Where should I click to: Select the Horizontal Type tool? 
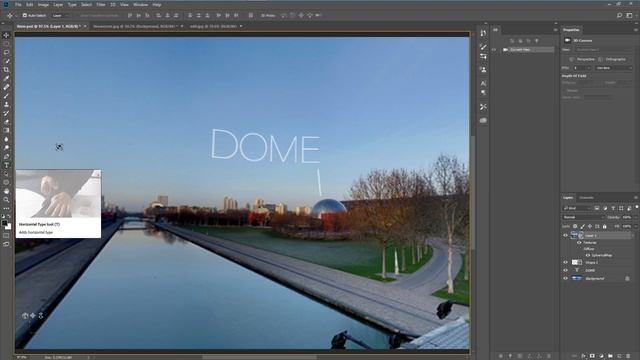pyautogui.click(x=6, y=165)
